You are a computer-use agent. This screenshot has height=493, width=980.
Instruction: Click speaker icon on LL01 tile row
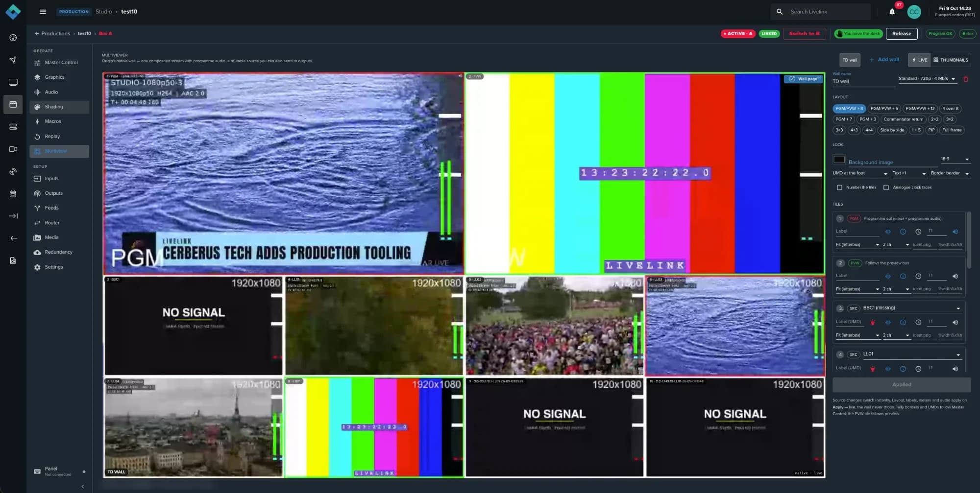pyautogui.click(x=955, y=369)
